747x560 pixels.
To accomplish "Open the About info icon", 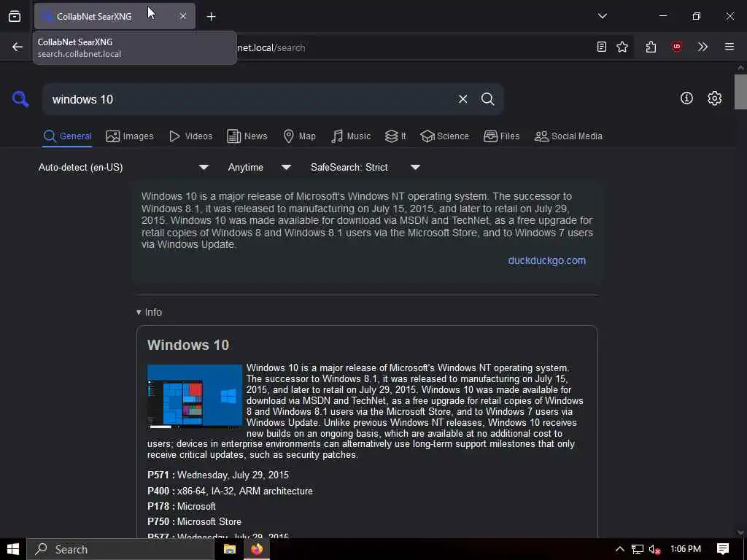I will (686, 98).
